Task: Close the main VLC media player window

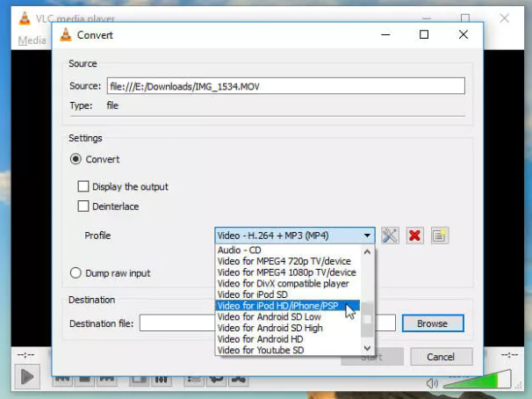Action: 504,18
